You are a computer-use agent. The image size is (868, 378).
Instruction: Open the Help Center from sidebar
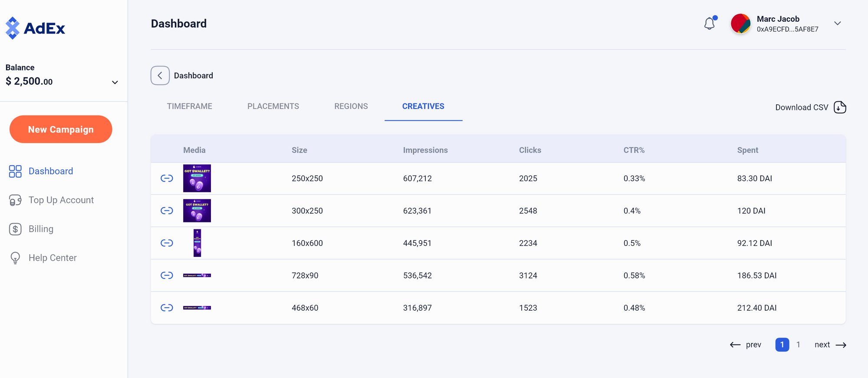(x=52, y=258)
